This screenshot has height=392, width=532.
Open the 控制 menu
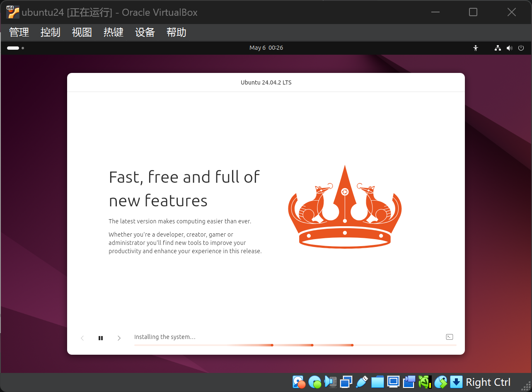click(x=51, y=32)
